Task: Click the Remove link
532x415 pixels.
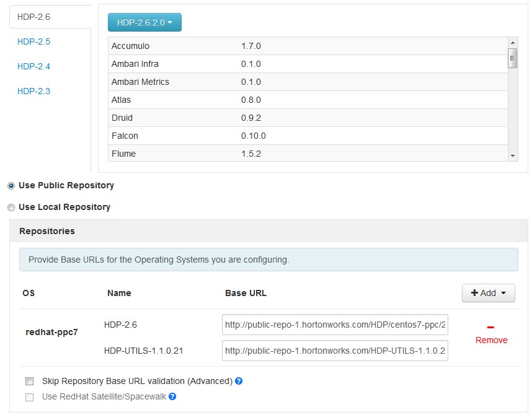Action: click(x=492, y=340)
